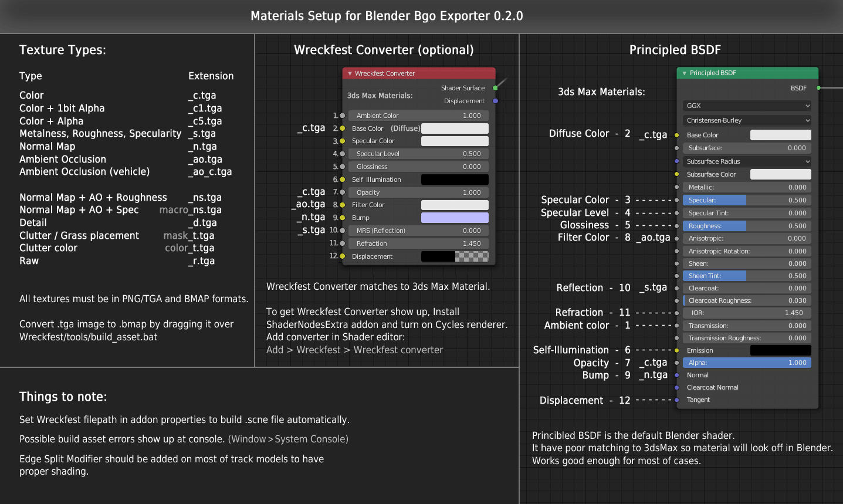Click the Subsurface Color input socket
843x504 pixels.
[676, 174]
